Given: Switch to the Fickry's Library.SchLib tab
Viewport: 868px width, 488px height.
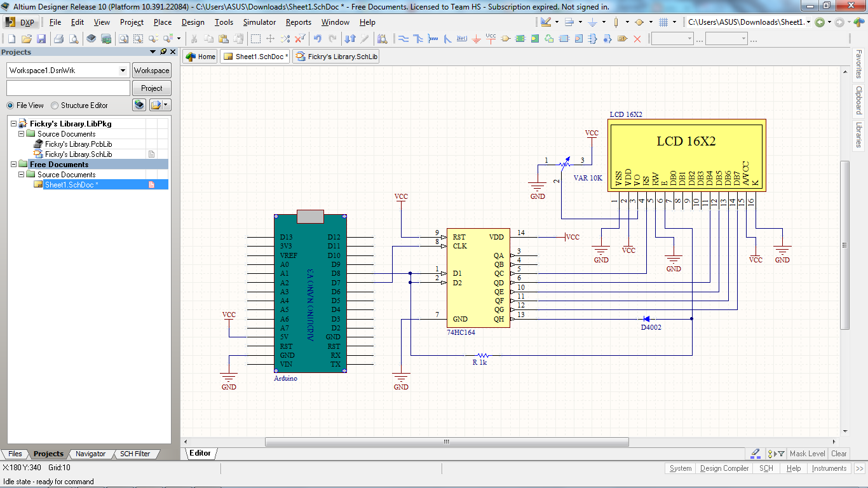Looking at the screenshot, I should (339, 56).
